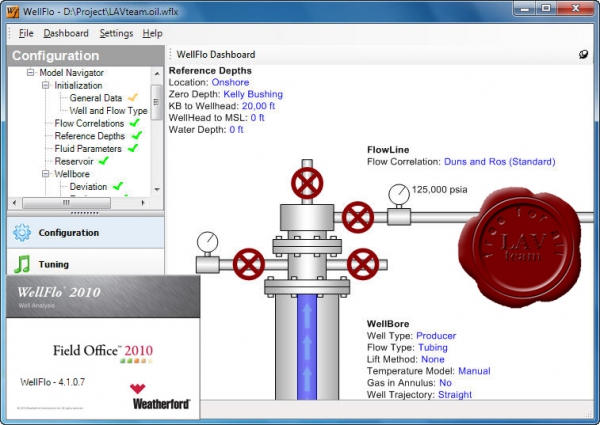The height and width of the screenshot is (425, 600).
Task: Click the navigator scroll up arrow
Action: (x=157, y=73)
